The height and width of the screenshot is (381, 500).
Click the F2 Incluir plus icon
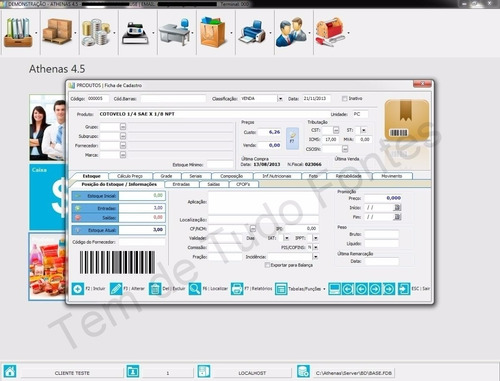[x=78, y=289]
